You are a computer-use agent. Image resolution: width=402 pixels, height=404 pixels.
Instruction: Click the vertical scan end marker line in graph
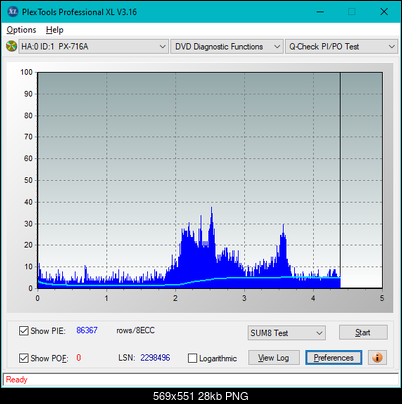point(340,180)
